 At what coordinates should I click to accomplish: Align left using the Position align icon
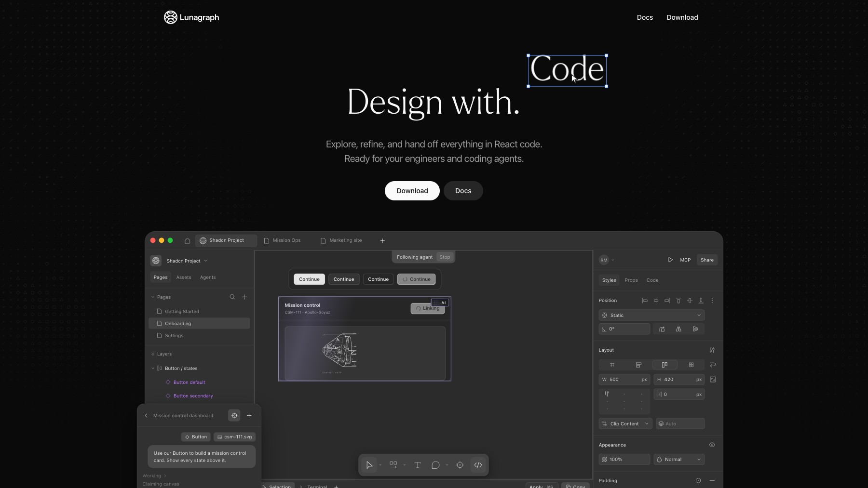click(x=645, y=301)
